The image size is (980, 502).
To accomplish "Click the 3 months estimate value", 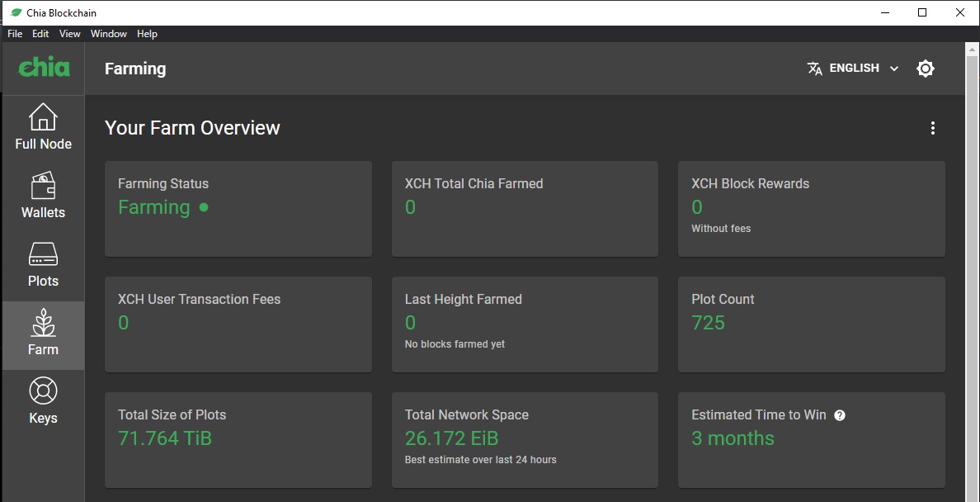I will (x=733, y=438).
